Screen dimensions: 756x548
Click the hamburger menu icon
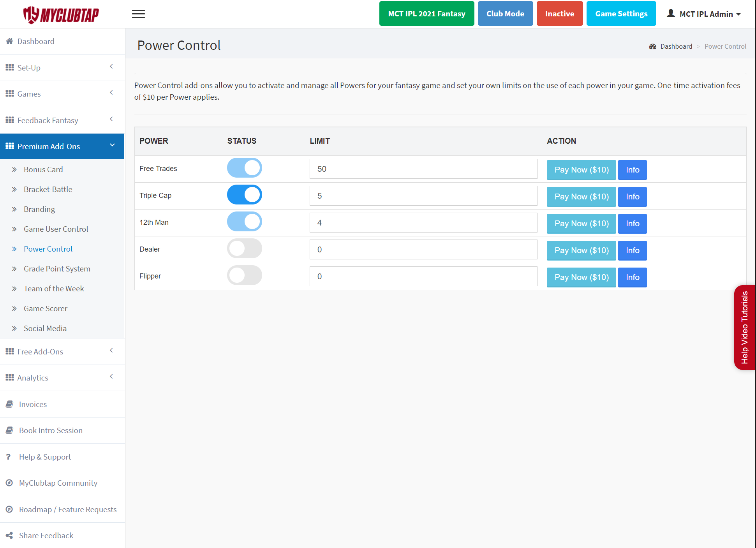click(x=138, y=14)
